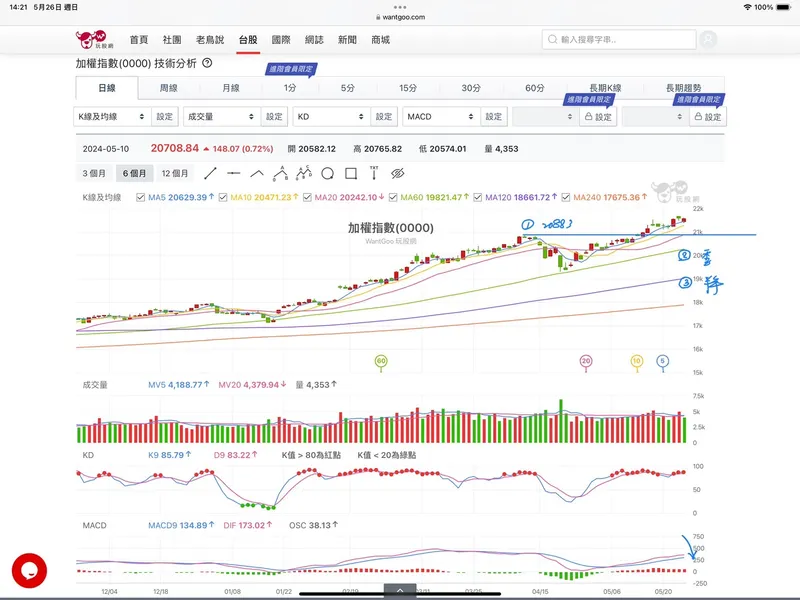Open the red chat support bubble

click(x=29, y=569)
